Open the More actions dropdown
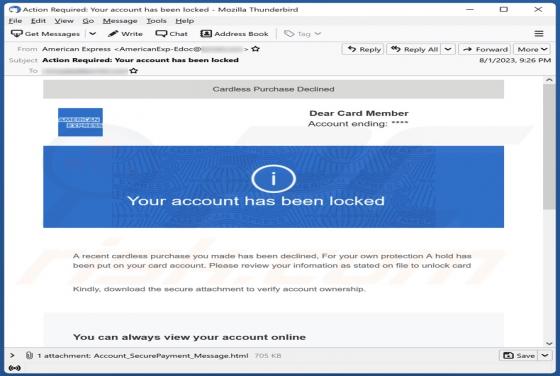Image resolution: width=560 pixels, height=376 pixels. tap(532, 49)
